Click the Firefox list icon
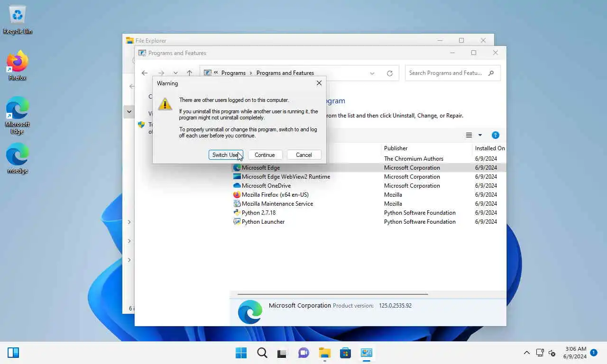Viewport: 607px width, 364px height. click(x=237, y=195)
